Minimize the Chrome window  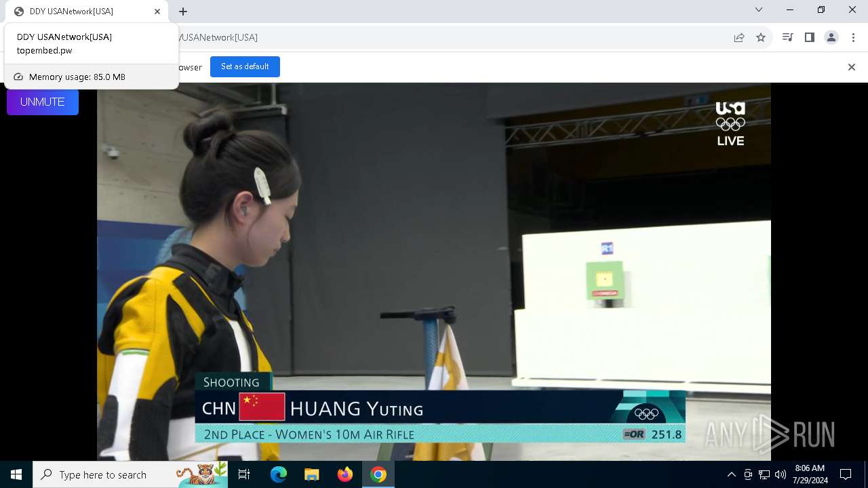point(790,10)
